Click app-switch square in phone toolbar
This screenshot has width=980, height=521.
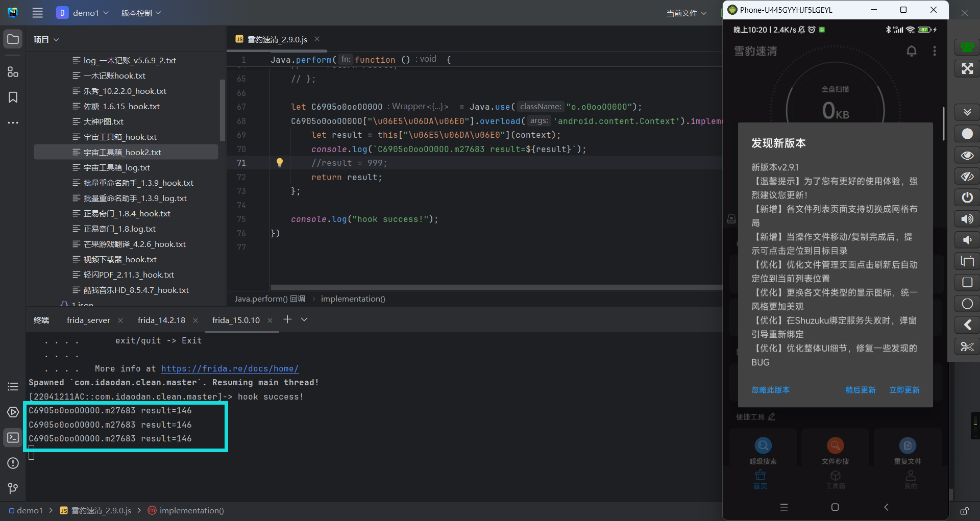coord(967,283)
